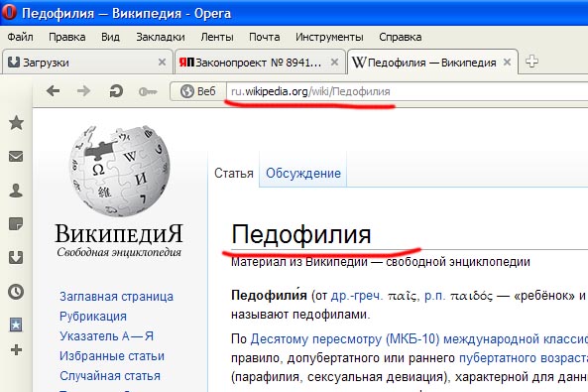588x392 pixels.
Task: Open History clock panel in sidebar
Action: pyautogui.click(x=16, y=292)
